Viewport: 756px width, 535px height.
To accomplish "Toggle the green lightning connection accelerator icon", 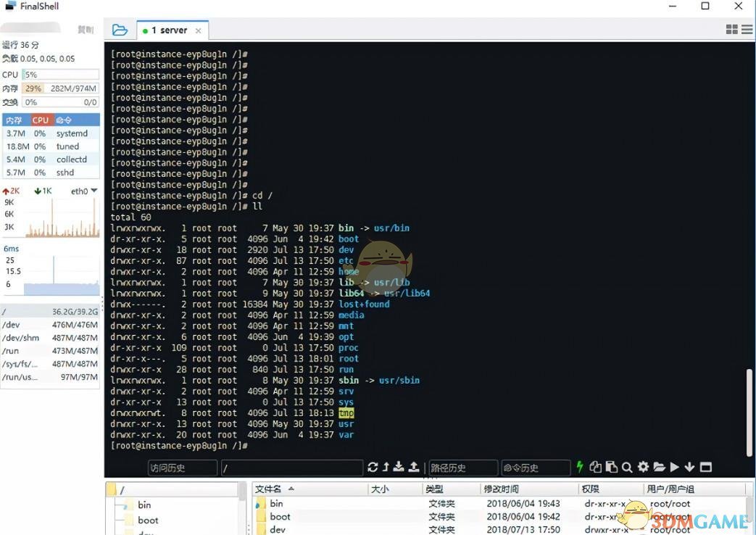I will click(x=580, y=468).
